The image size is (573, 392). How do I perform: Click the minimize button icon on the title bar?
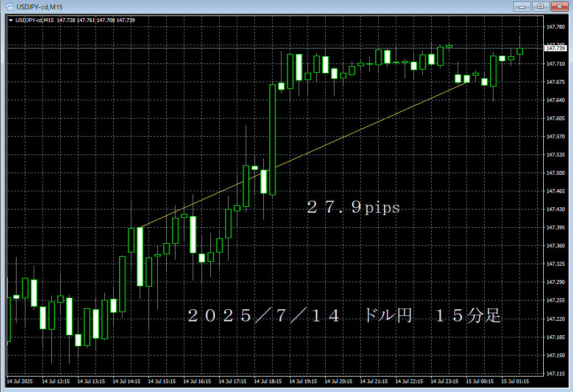tap(521, 7)
